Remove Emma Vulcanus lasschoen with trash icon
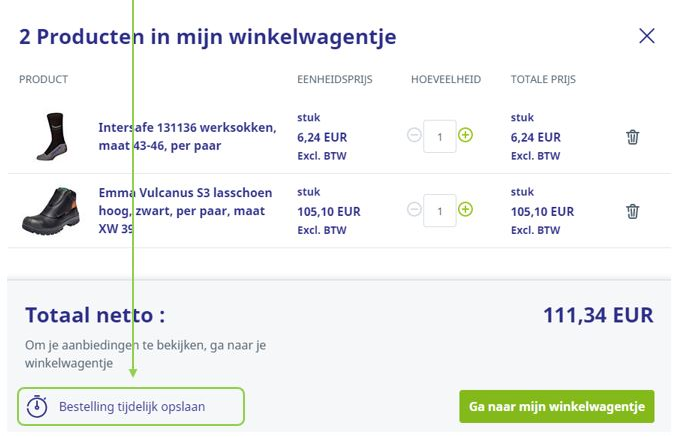Image resolution: width=680 pixels, height=437 pixels. click(x=632, y=211)
